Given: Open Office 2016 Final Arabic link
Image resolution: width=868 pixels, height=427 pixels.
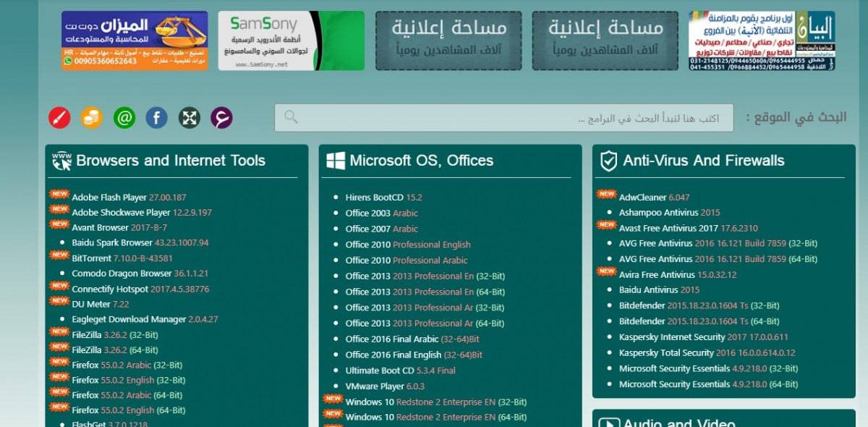Looking at the screenshot, I should 412,339.
